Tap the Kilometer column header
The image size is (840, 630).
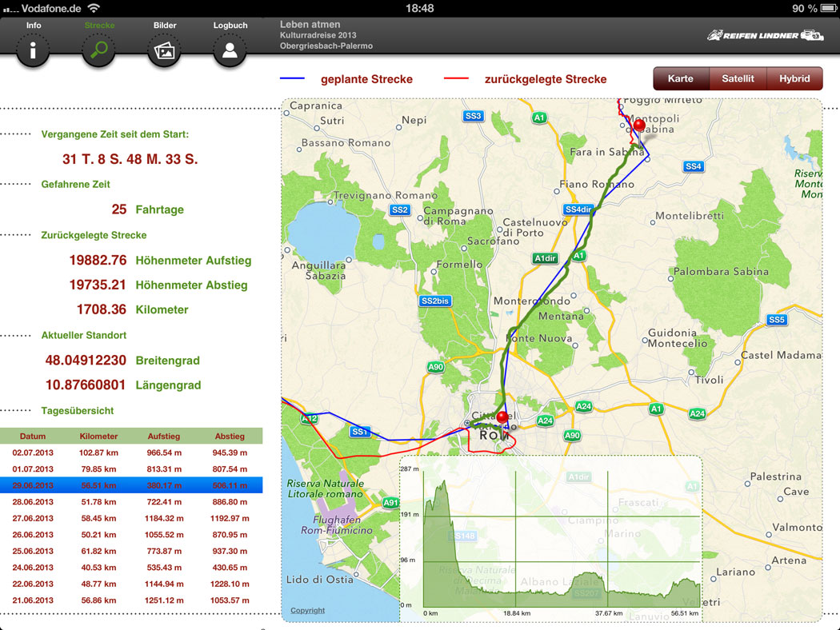tap(98, 437)
